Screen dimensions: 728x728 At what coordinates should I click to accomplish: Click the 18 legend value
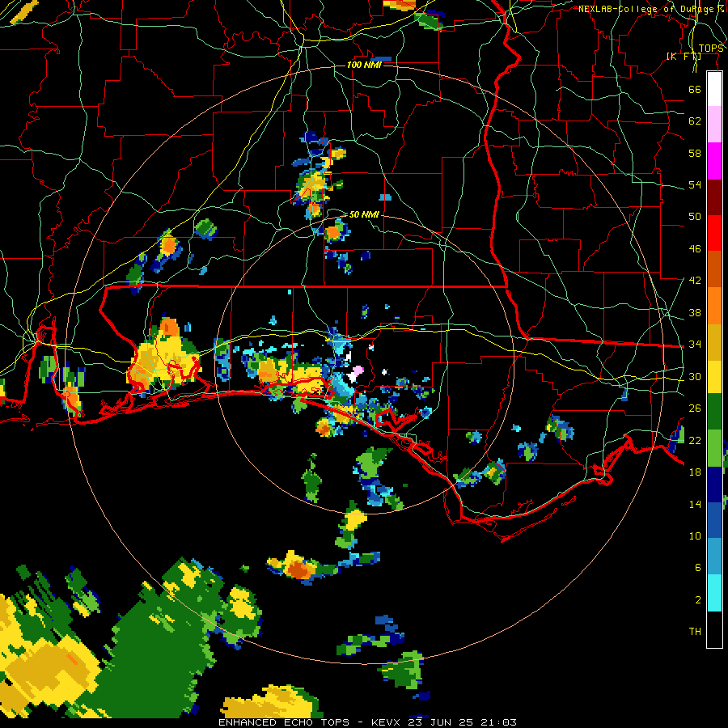695,472
